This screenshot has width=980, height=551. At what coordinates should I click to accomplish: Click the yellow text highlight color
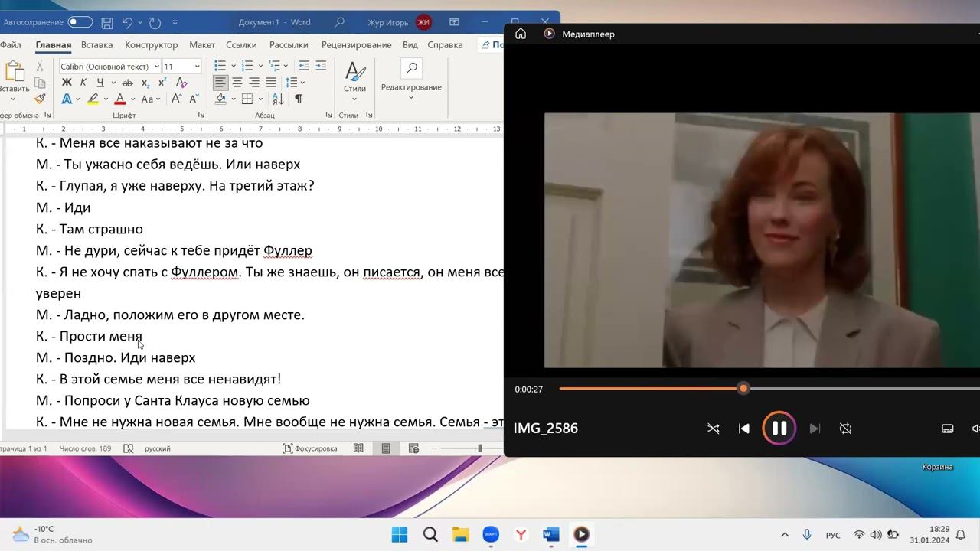click(x=93, y=99)
